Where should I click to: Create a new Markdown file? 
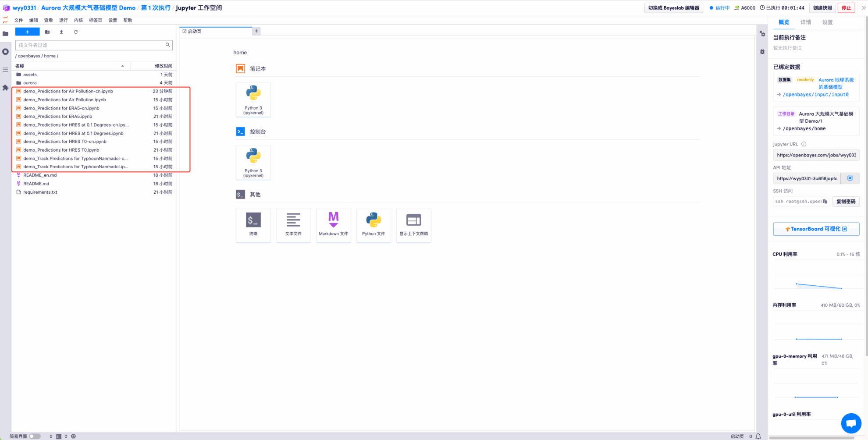click(333, 225)
